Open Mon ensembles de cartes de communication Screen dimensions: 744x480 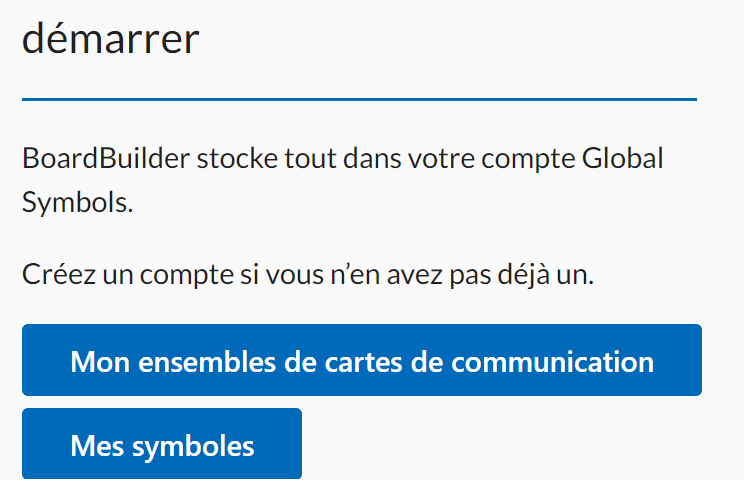tap(361, 360)
